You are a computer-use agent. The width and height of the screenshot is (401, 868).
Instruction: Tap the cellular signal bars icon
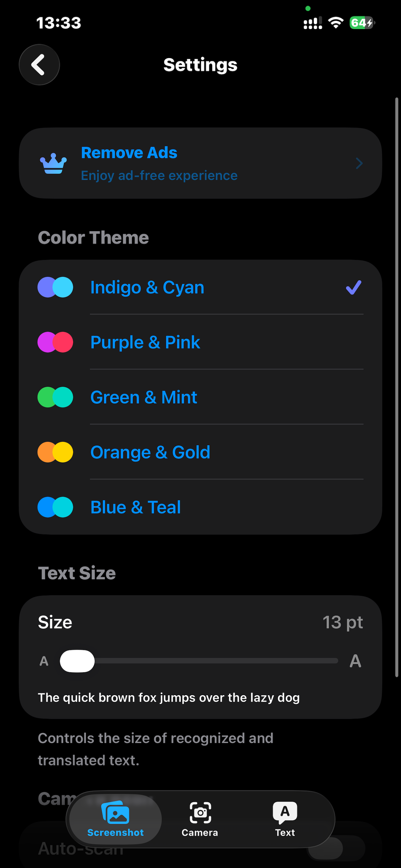(313, 23)
